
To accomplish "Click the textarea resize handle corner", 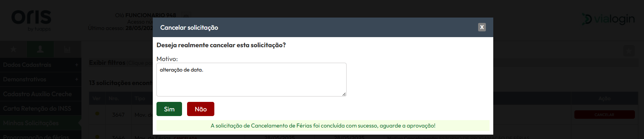I will coord(344,94).
